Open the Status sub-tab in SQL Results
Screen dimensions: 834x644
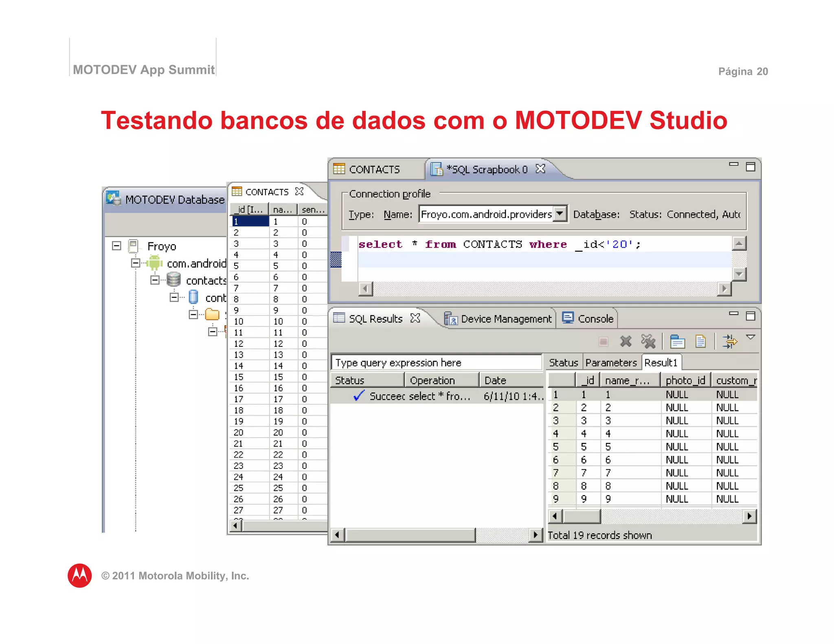[564, 362]
